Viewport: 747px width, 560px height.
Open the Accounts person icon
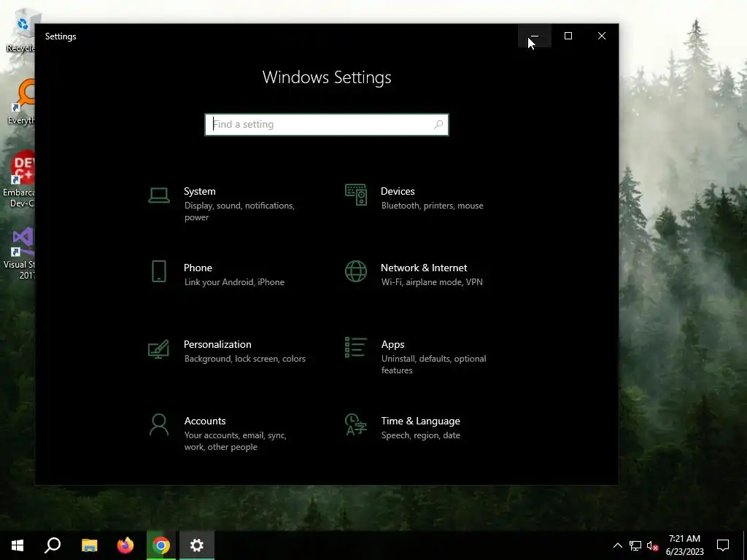(x=158, y=425)
